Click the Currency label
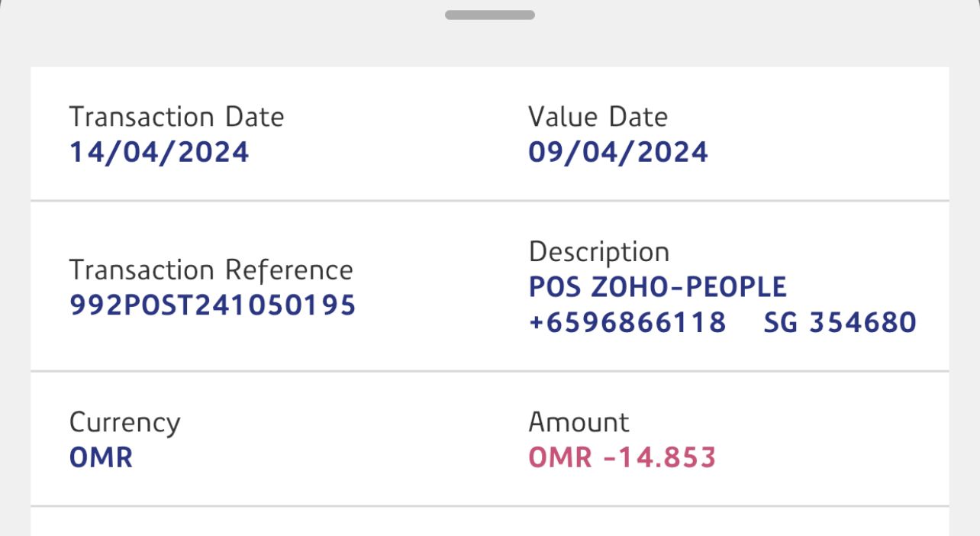 tap(124, 422)
